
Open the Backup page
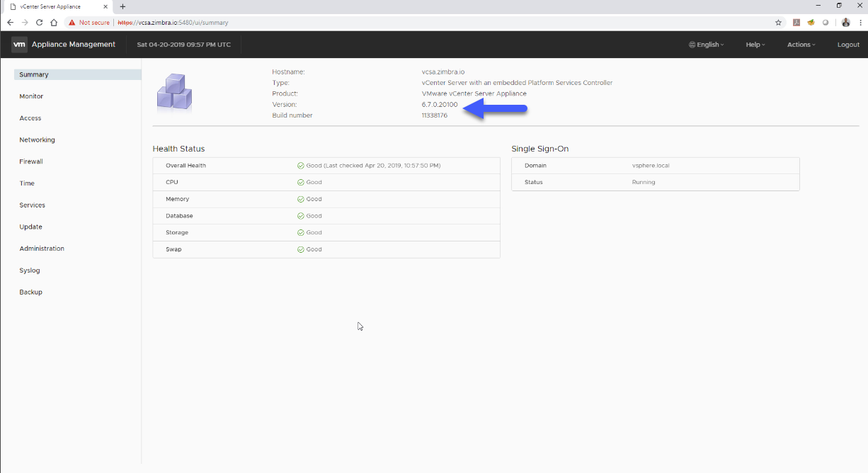click(31, 292)
